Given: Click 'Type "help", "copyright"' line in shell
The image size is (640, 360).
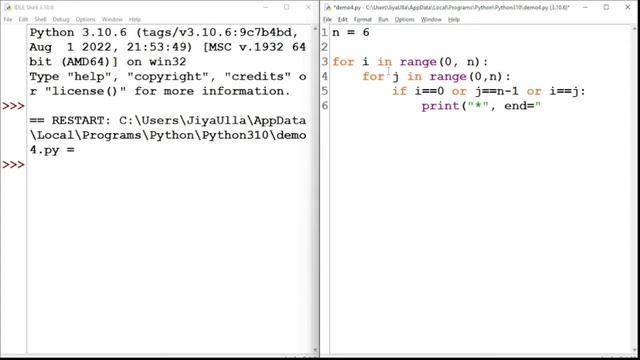Looking at the screenshot, I should [x=168, y=76].
